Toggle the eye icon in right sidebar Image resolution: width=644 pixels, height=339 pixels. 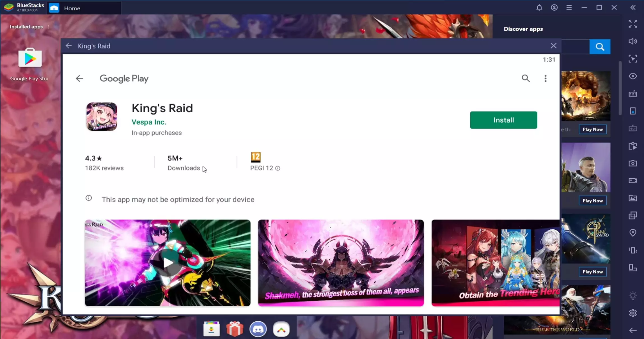click(632, 76)
